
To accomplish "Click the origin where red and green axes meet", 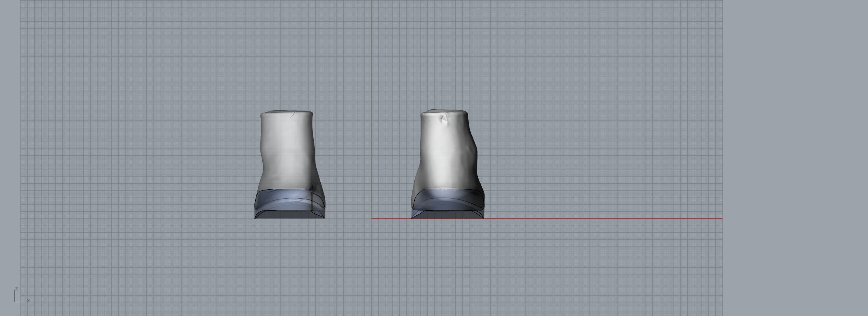I will coord(371,218).
